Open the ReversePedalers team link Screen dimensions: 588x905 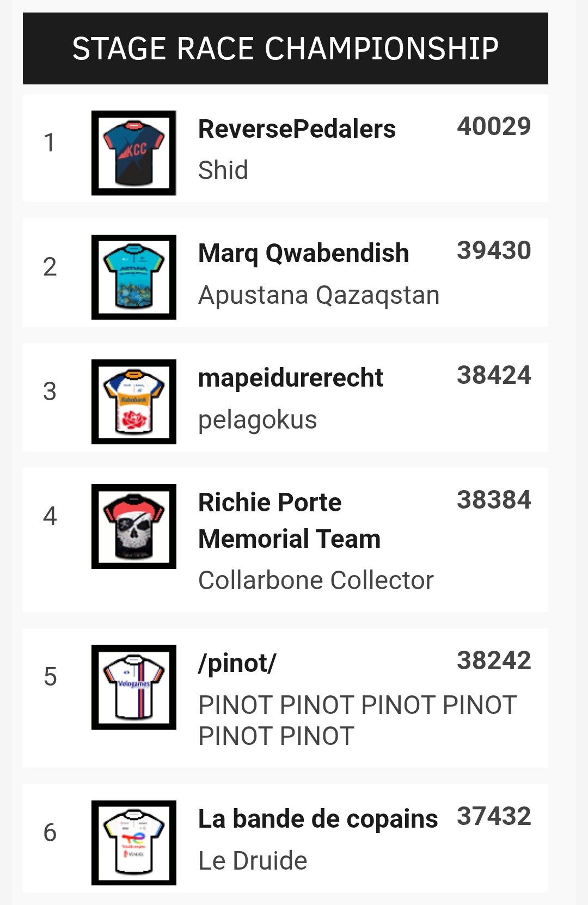pos(297,130)
